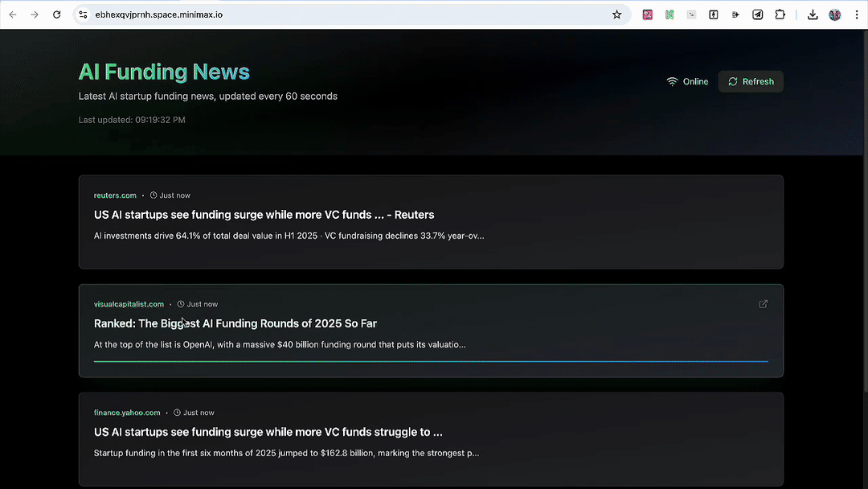The height and width of the screenshot is (489, 868).
Task: Open the Downloads icon in the toolbar
Action: pyautogui.click(x=813, y=14)
